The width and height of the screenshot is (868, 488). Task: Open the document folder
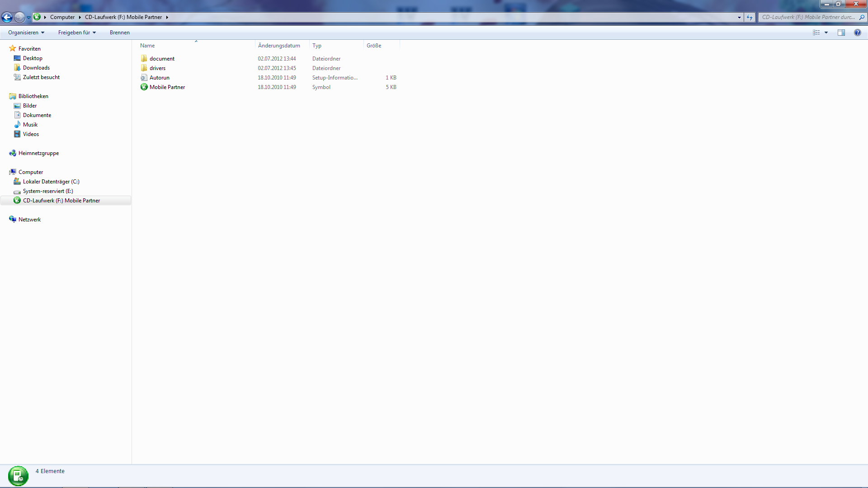click(x=162, y=59)
